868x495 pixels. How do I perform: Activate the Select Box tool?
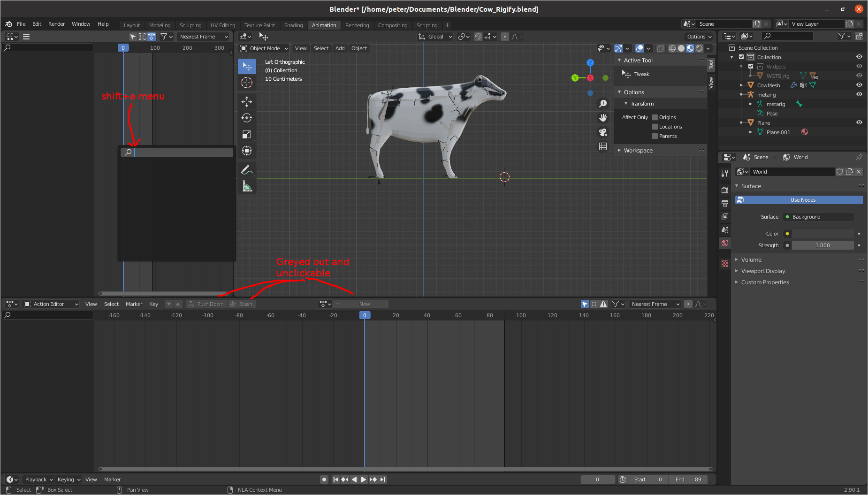point(247,67)
